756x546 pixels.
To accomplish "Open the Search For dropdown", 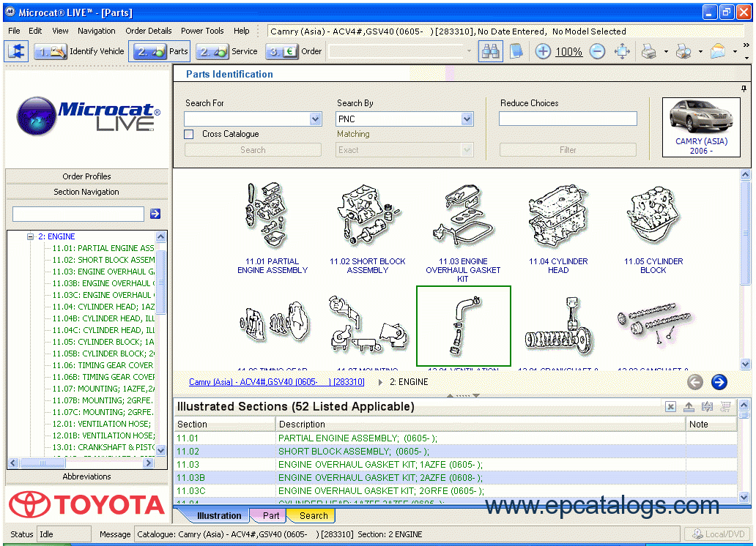I will pyautogui.click(x=315, y=119).
